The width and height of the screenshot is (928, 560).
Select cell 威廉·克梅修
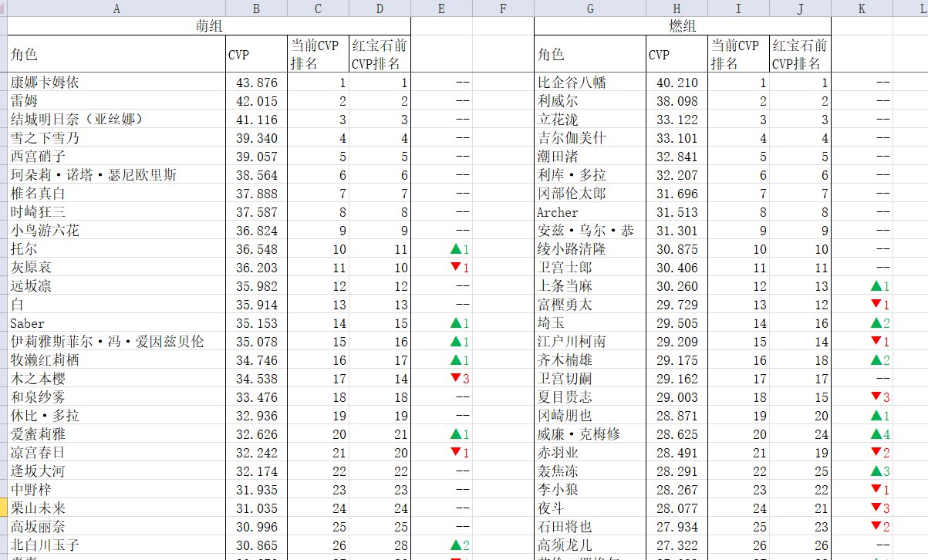pyautogui.click(x=590, y=433)
